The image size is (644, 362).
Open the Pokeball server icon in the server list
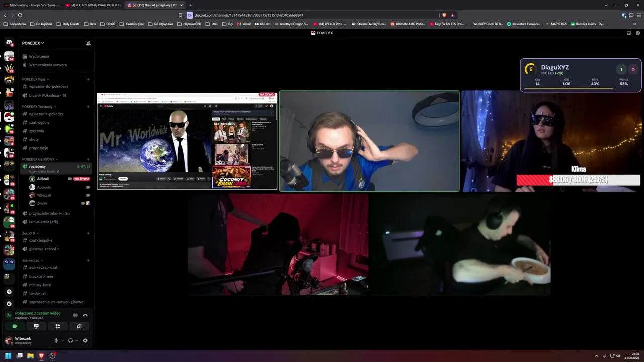pyautogui.click(x=9, y=116)
